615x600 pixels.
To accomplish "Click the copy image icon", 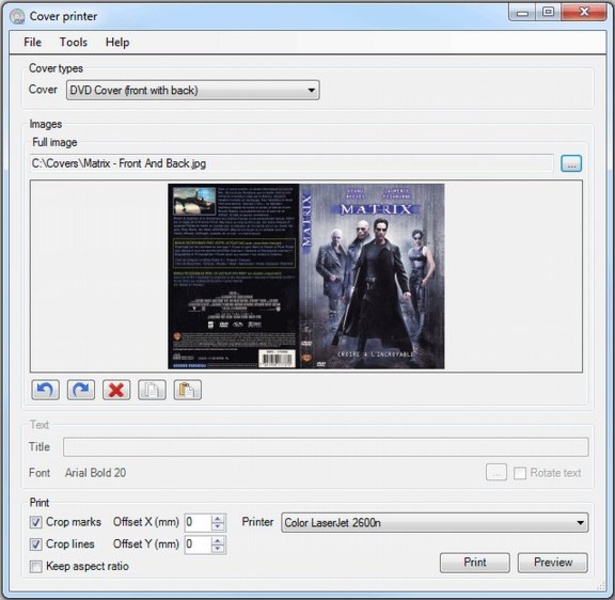I will pyautogui.click(x=151, y=389).
